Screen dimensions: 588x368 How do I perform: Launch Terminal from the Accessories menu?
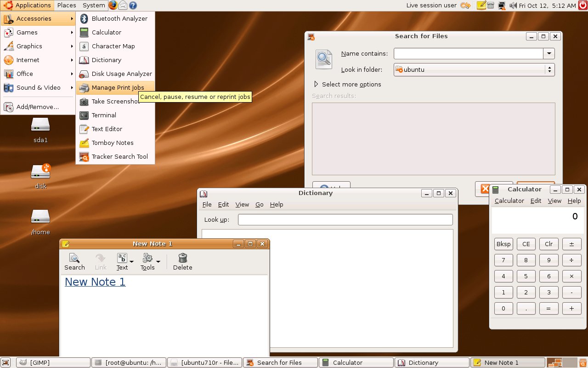[115, 115]
